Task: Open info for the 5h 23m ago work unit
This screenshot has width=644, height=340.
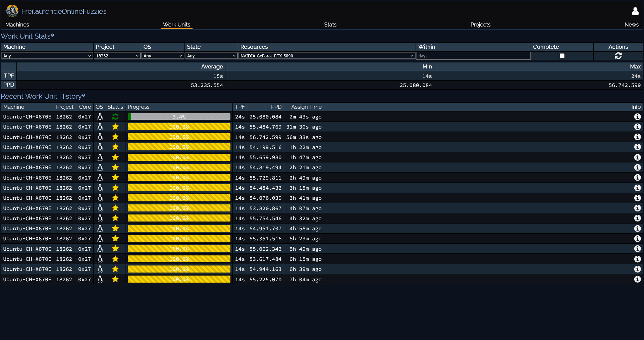Action: [x=637, y=239]
